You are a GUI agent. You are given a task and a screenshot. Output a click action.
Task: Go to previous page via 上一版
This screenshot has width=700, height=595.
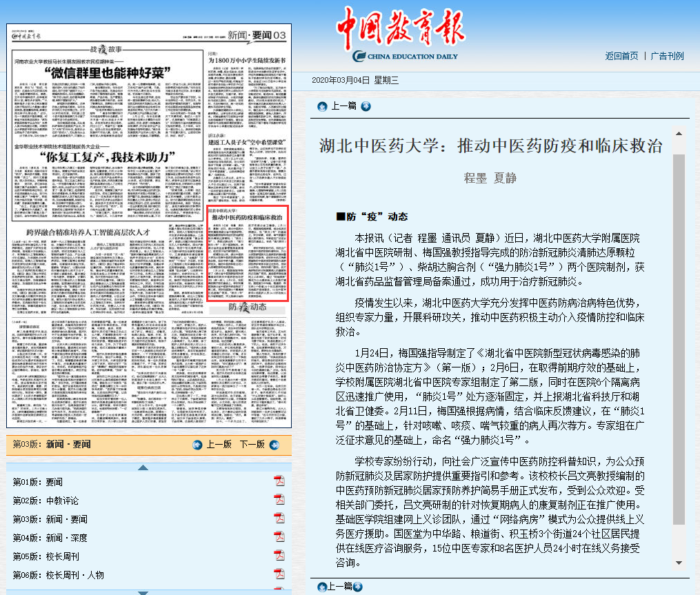click(x=219, y=445)
